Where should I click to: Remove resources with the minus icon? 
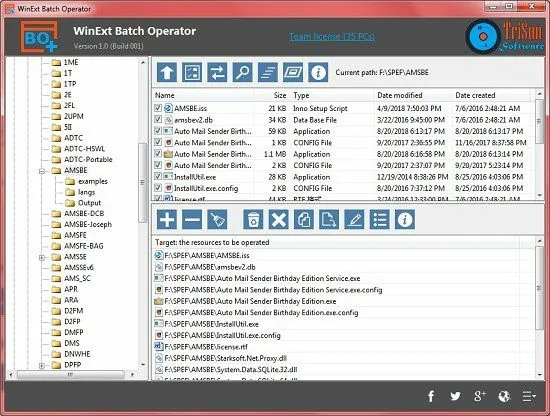point(192,220)
